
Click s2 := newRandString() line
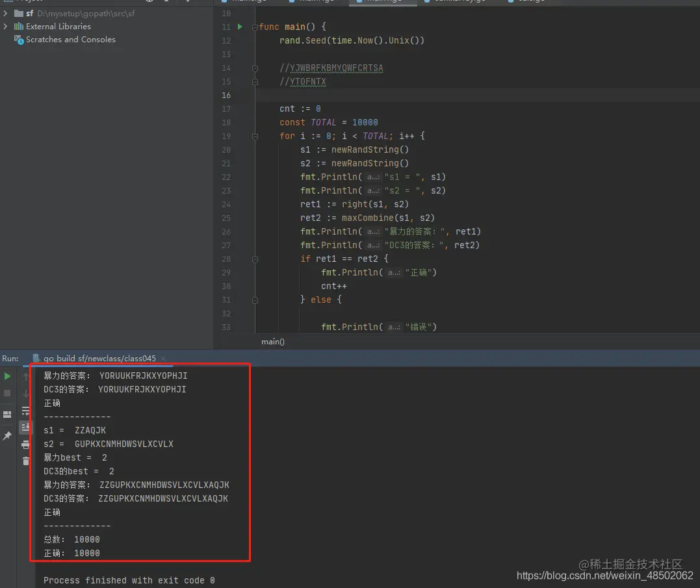point(354,164)
